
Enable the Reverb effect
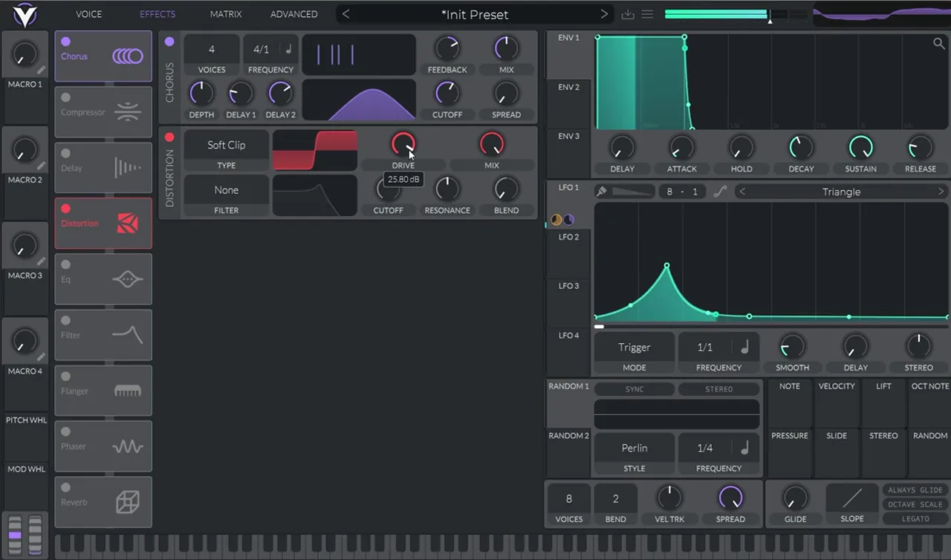pyautogui.click(x=65, y=487)
